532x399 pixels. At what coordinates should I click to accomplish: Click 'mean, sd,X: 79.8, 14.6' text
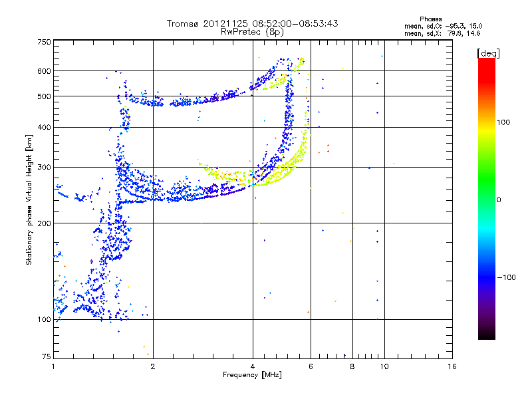pos(442,33)
